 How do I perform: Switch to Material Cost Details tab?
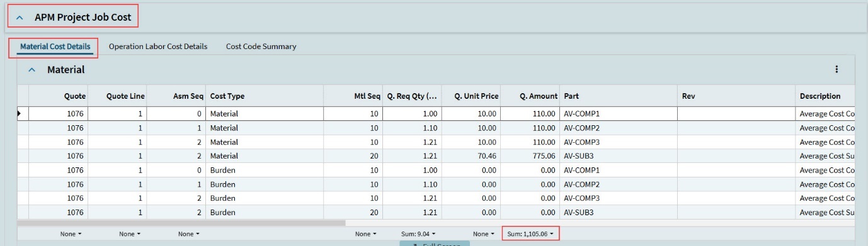point(55,47)
